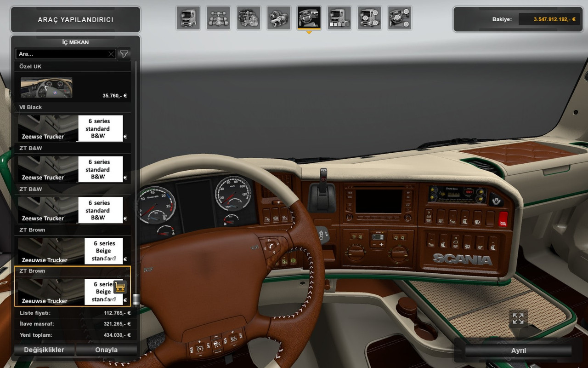Toggle fullscreen preview arrows icon
The height and width of the screenshot is (368, 588).
pyautogui.click(x=518, y=318)
